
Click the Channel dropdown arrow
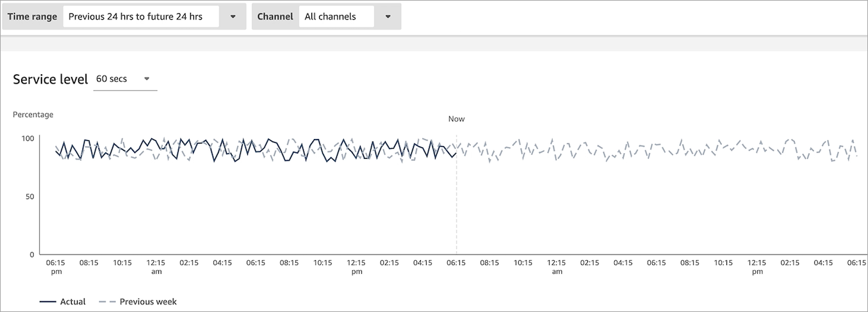(388, 17)
